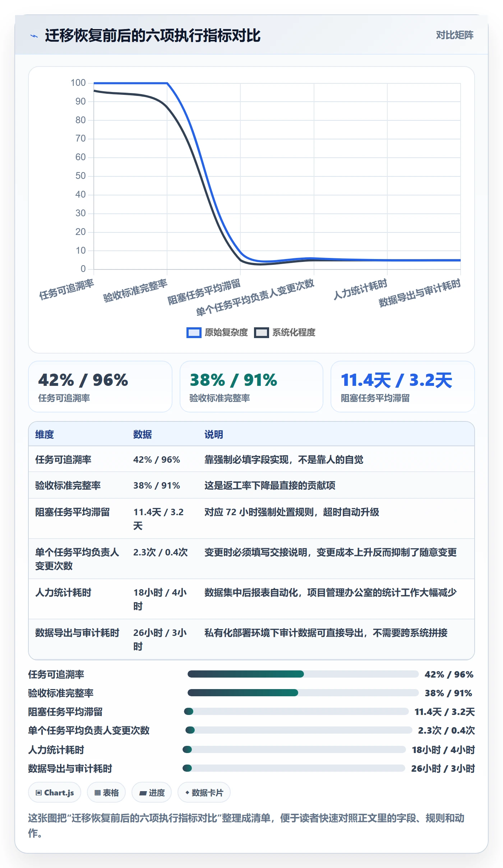The image size is (503, 868).
Task: Select the 任务可追溯率 x-axis label in chart
Action: click(x=66, y=290)
